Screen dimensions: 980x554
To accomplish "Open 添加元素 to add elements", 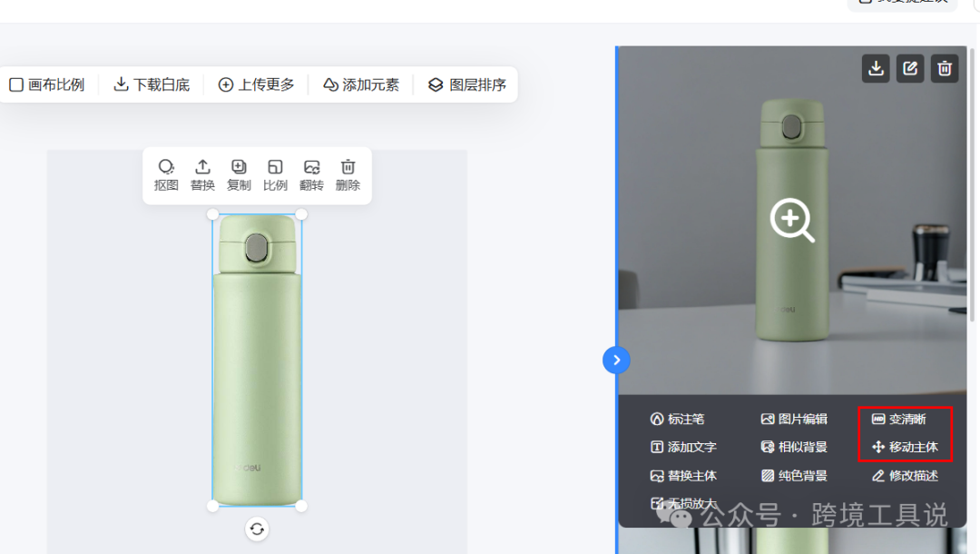I will [x=360, y=84].
